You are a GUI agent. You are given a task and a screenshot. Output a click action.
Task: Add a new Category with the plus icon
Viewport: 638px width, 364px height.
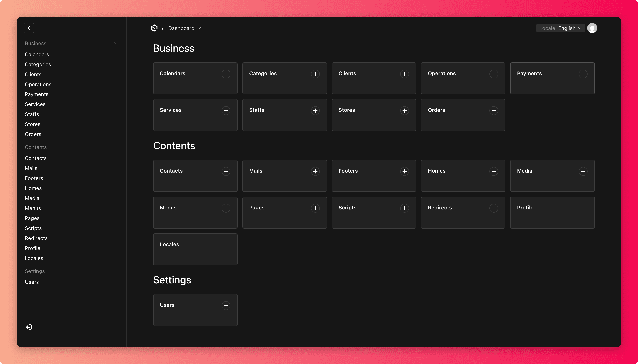pos(315,74)
